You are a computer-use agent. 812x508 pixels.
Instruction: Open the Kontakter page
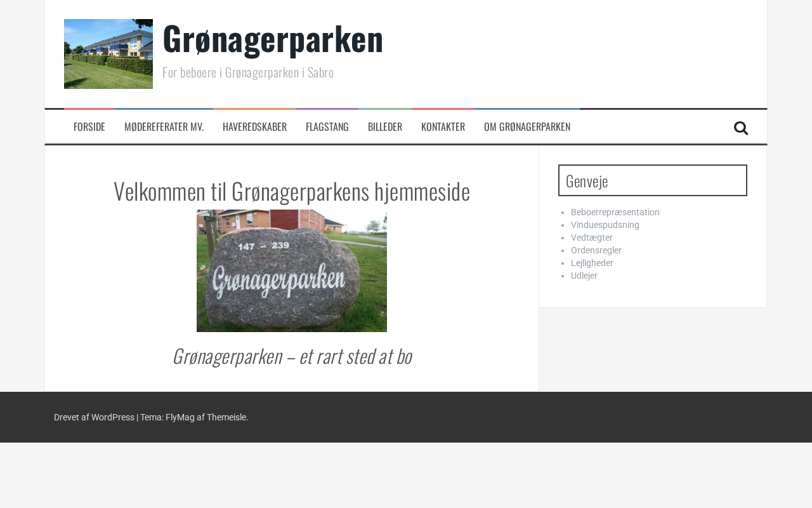(x=443, y=126)
